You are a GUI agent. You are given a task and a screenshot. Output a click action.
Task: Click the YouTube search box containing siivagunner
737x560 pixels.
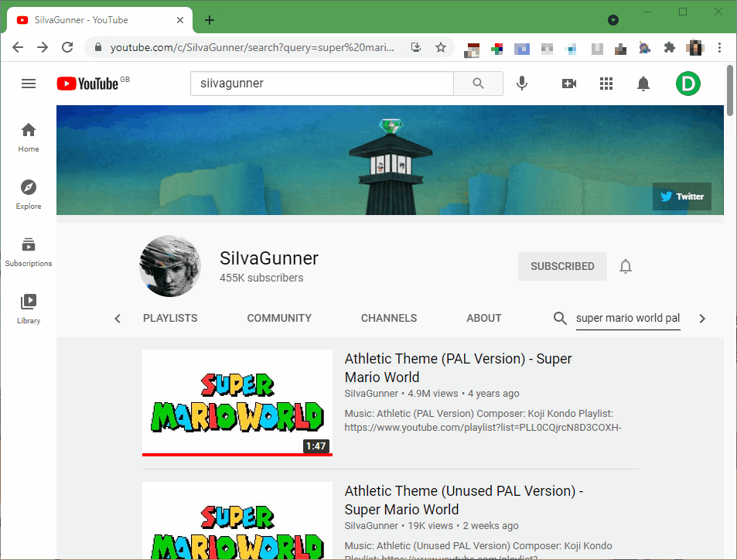(322, 84)
